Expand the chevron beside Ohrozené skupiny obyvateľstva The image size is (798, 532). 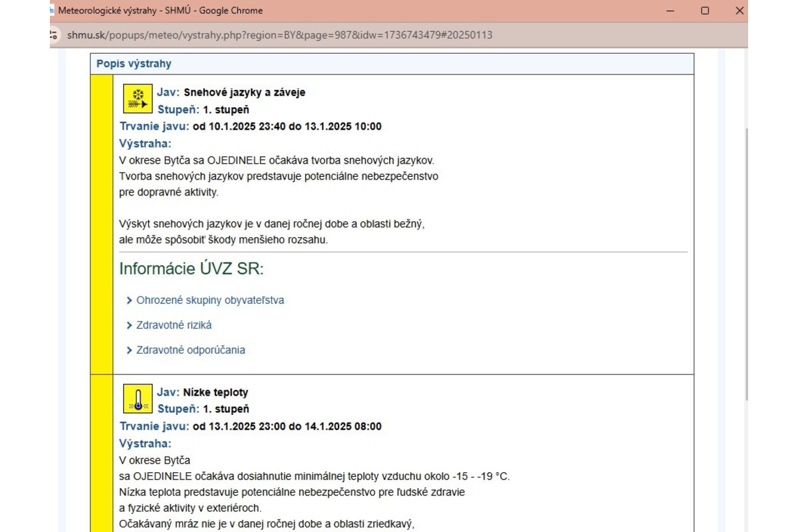[x=129, y=301]
